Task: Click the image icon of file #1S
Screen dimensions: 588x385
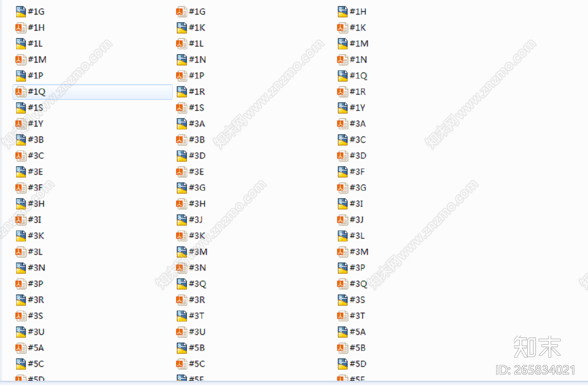Action: coord(21,108)
